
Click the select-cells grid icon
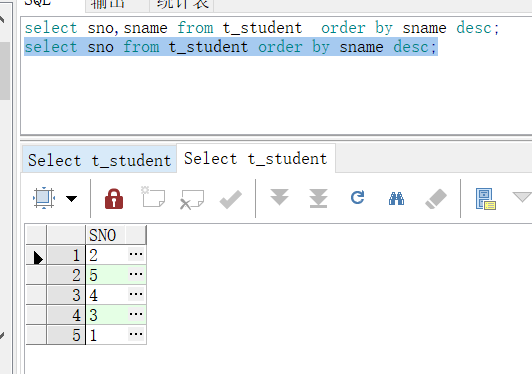(44, 198)
